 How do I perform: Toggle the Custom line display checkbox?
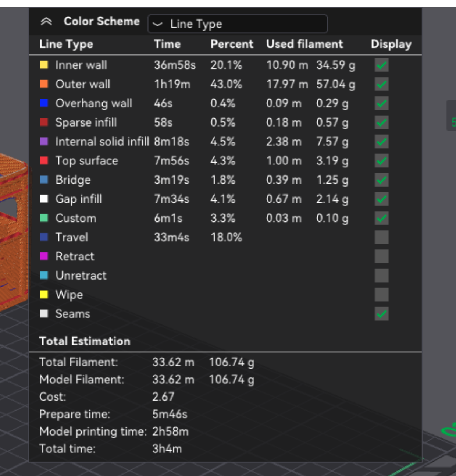coord(382,218)
